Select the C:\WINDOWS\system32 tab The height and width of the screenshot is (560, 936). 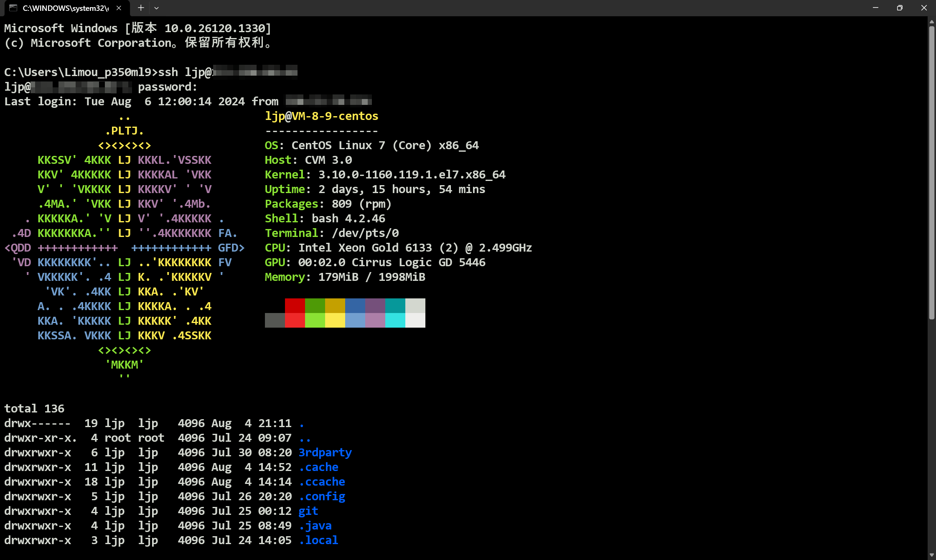point(66,8)
